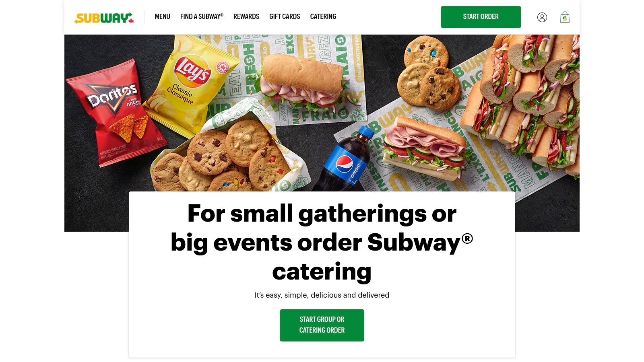Click the Subway logo in the header
This screenshot has height=362, width=644.
point(104,18)
